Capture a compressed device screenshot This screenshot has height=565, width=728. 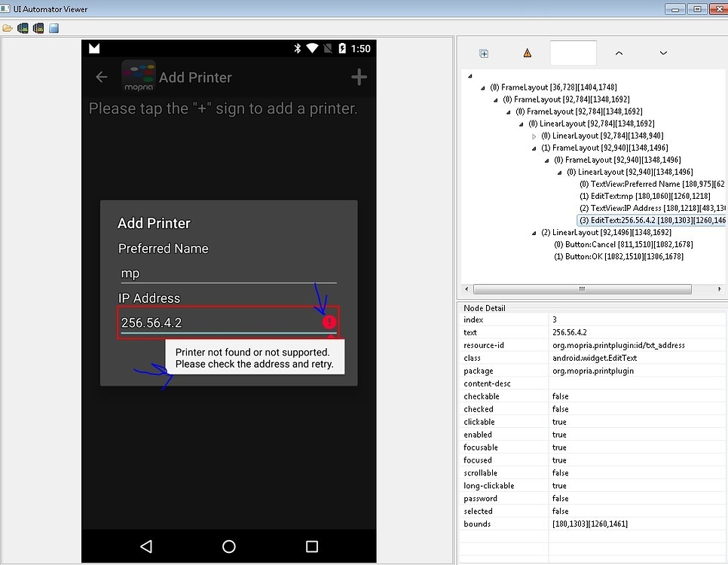click(x=38, y=27)
